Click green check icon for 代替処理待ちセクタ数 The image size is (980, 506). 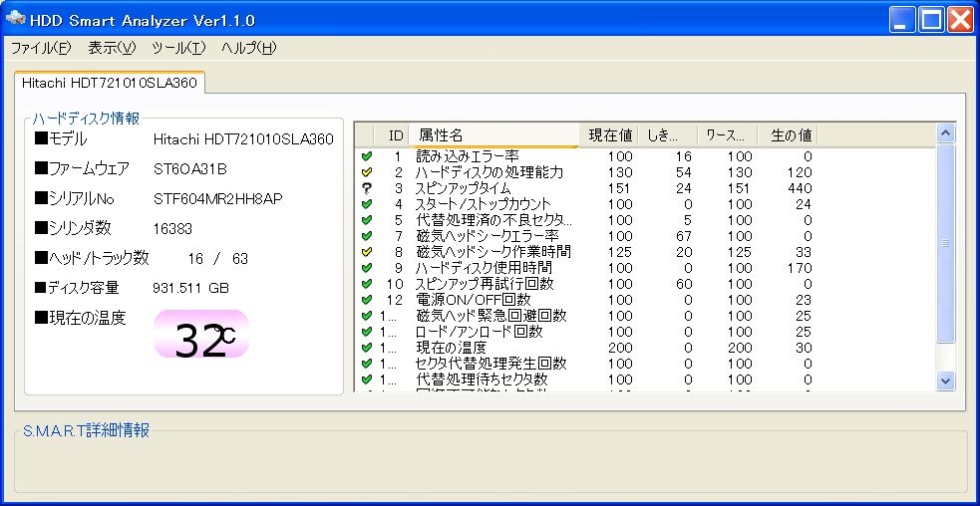367,379
